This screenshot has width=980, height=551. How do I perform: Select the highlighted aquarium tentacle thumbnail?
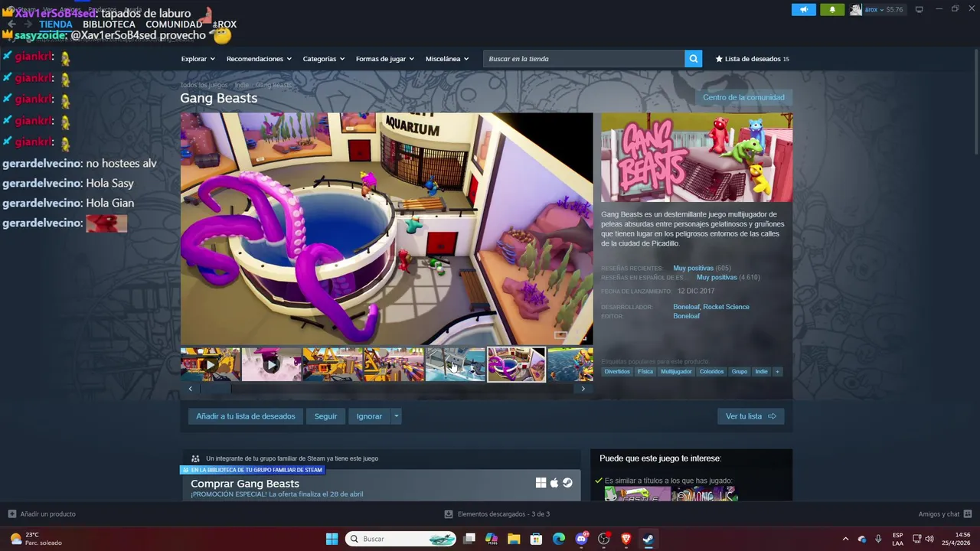(x=517, y=365)
